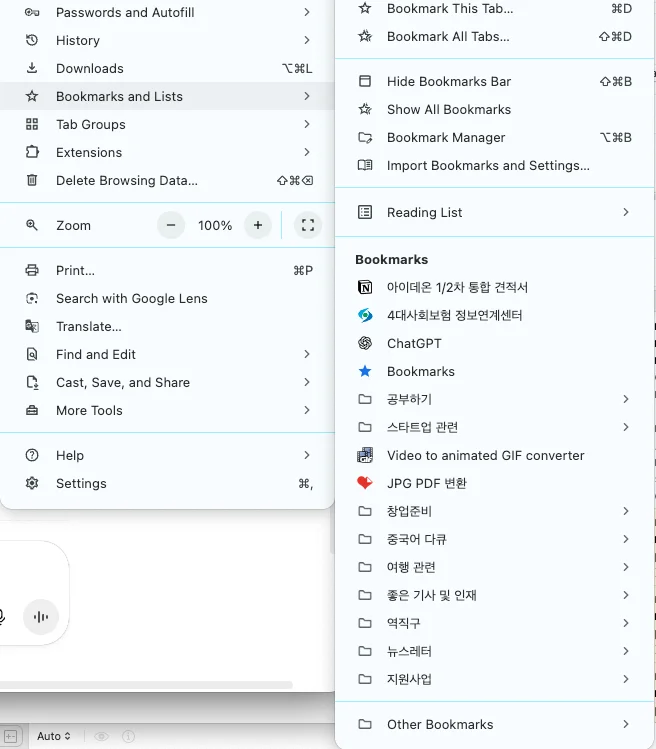The width and height of the screenshot is (656, 749).
Task: Open the 스타트업 관련 bookmark folder
Action: (422, 427)
